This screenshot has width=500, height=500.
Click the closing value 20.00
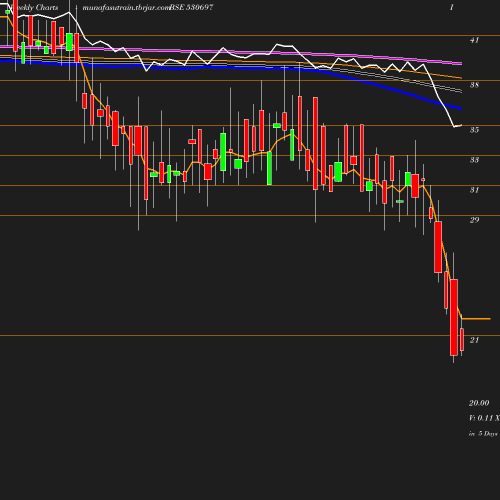click(x=479, y=403)
